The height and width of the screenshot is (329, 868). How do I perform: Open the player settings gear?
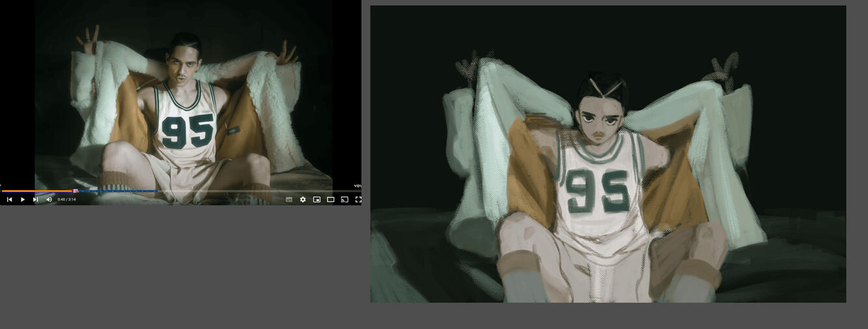pos(303,200)
